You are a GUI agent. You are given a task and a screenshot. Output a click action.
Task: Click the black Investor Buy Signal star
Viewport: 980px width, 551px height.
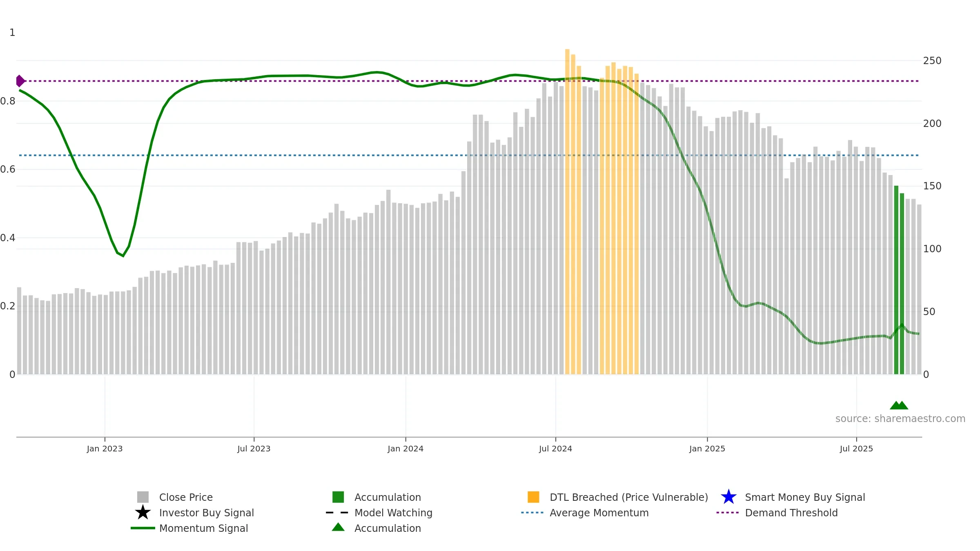pyautogui.click(x=143, y=513)
